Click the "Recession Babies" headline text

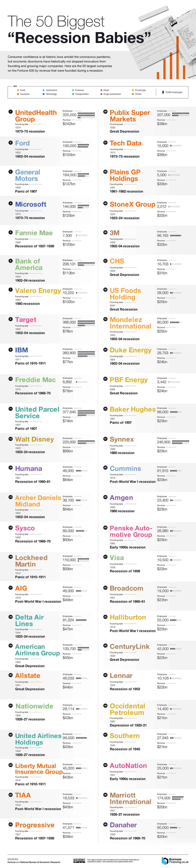79,38
